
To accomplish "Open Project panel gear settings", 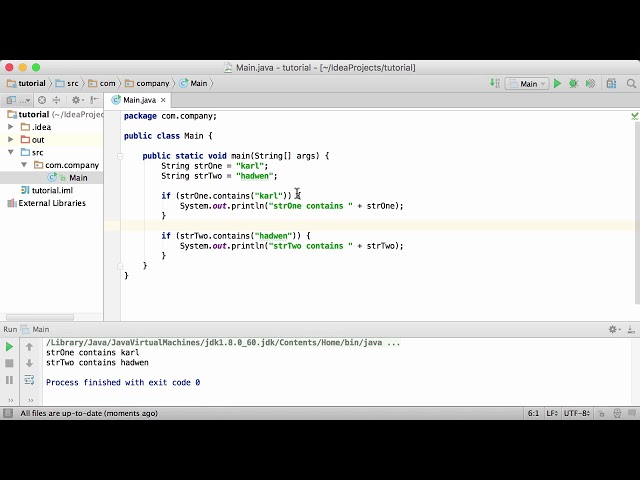I will coord(77,100).
